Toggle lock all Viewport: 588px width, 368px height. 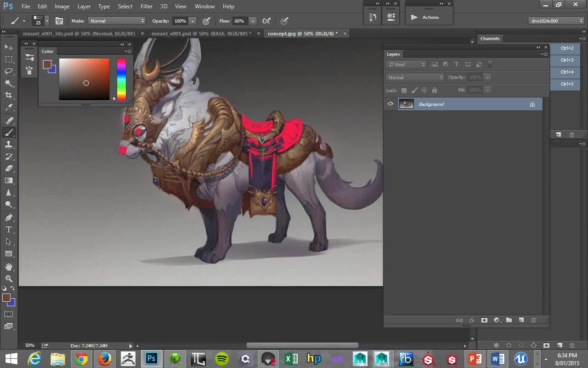tap(435, 90)
